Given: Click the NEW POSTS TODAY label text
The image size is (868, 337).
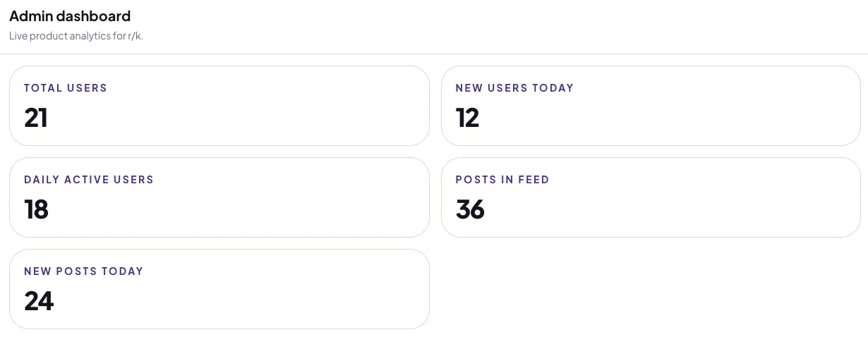Looking at the screenshot, I should pos(83,271).
